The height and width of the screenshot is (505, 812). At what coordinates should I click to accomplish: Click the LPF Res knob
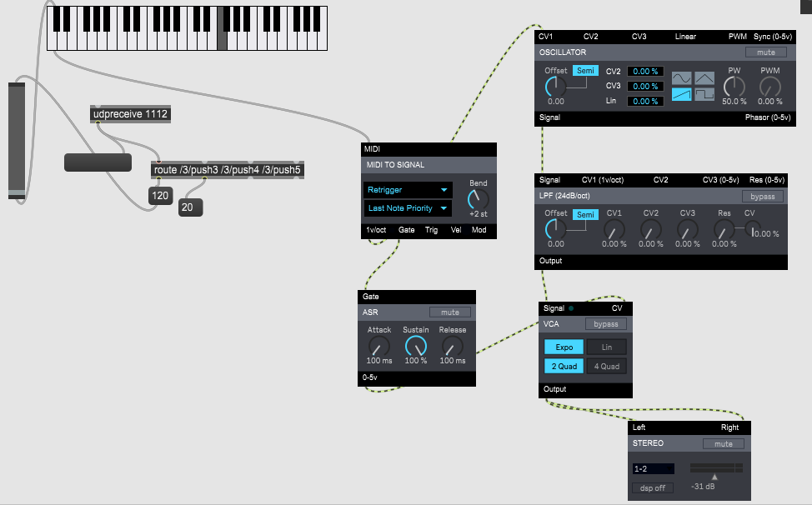tap(724, 229)
